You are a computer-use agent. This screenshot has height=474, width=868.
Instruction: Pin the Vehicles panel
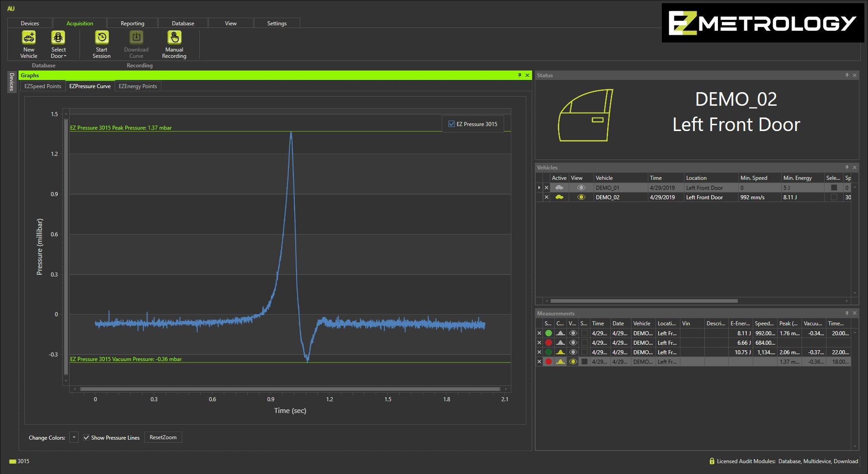point(847,167)
